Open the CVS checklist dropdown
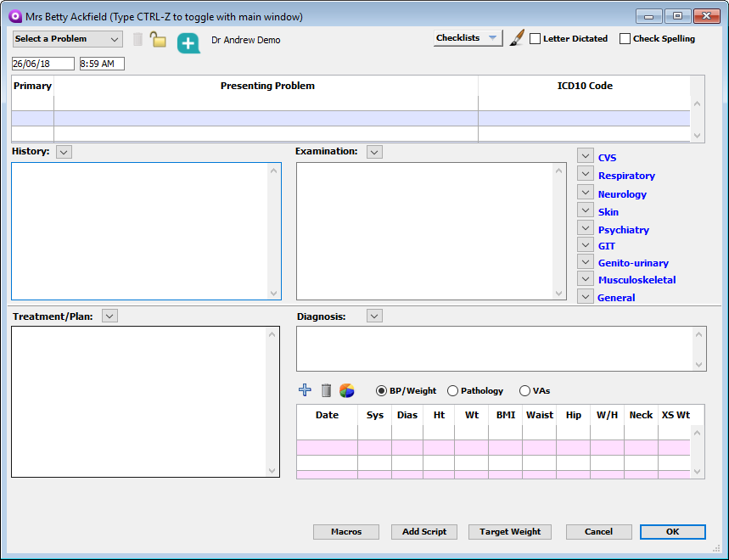 [x=585, y=156]
